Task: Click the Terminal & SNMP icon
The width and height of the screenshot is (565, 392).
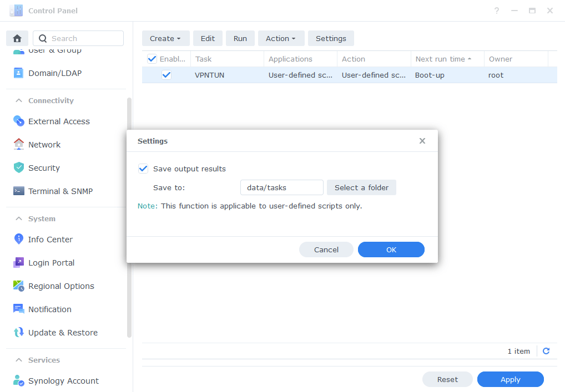Action: (18, 191)
